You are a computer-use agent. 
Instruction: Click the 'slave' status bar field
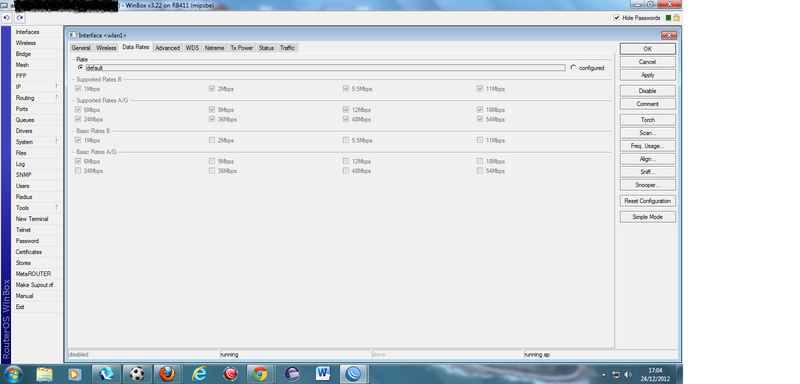(447, 354)
